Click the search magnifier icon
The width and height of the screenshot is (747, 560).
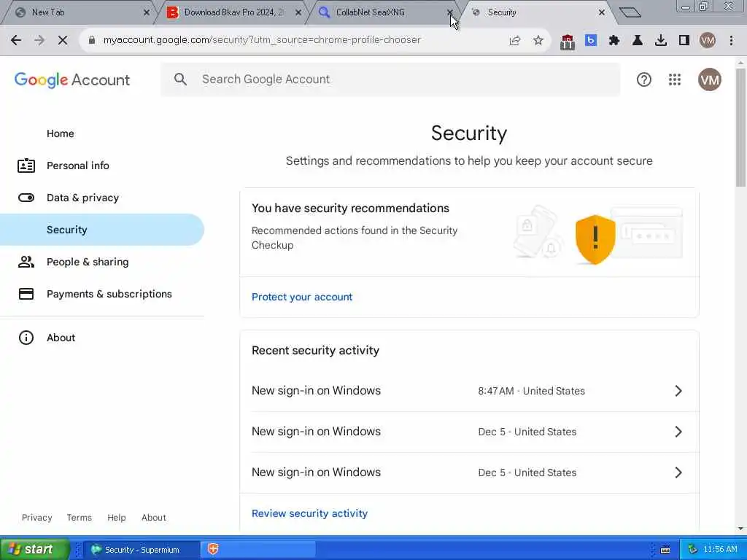180,79
